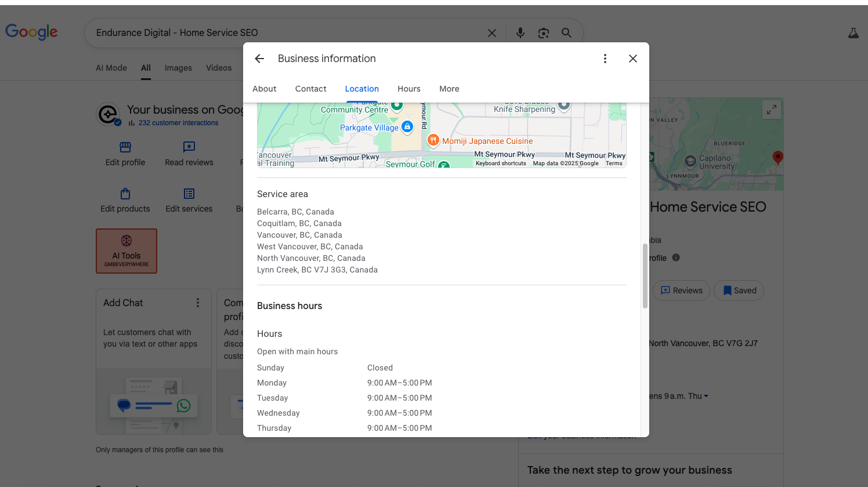The width and height of the screenshot is (868, 487).
Task: Click the magnifier search icon
Action: (x=567, y=33)
